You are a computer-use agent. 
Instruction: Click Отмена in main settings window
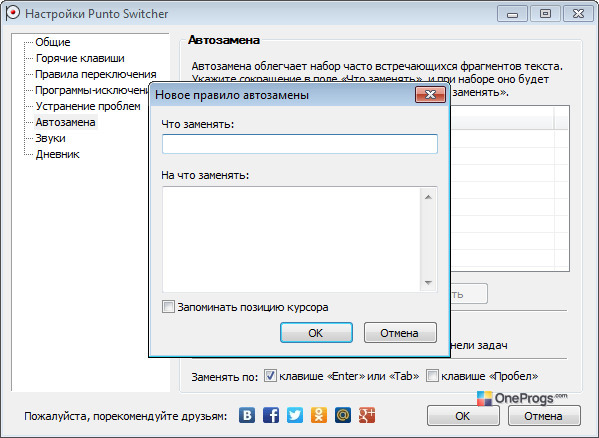point(544,415)
